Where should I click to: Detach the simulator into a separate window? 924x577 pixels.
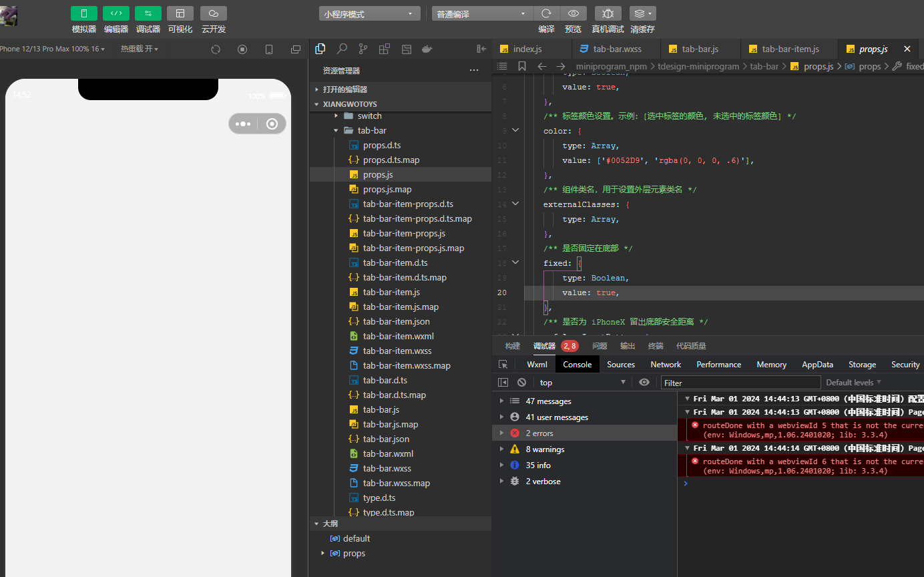(x=296, y=49)
